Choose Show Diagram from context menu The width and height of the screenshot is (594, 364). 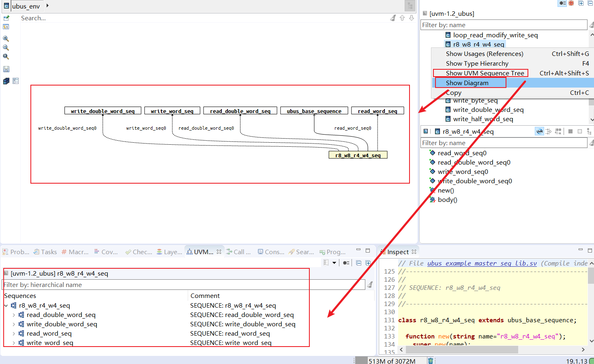(x=513, y=83)
